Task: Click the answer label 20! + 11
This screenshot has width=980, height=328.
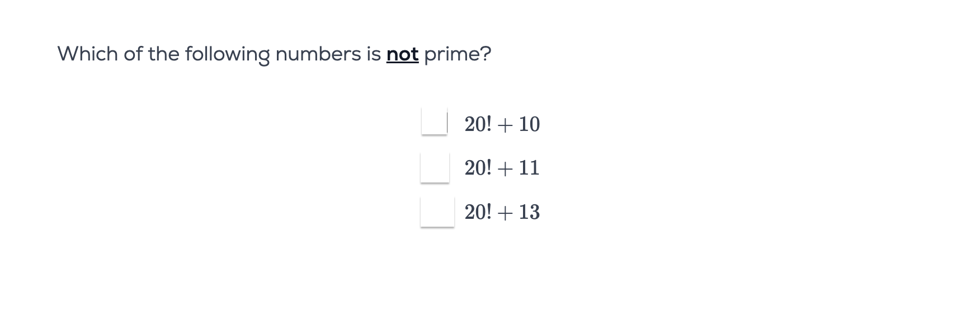Action: click(x=502, y=167)
